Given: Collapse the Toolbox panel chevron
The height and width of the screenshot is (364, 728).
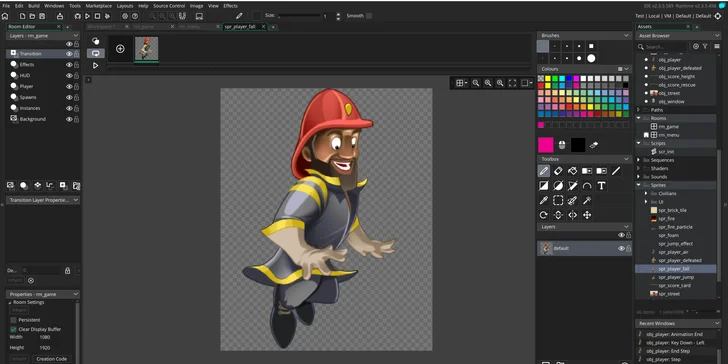Looking at the screenshot, I should [x=626, y=159].
